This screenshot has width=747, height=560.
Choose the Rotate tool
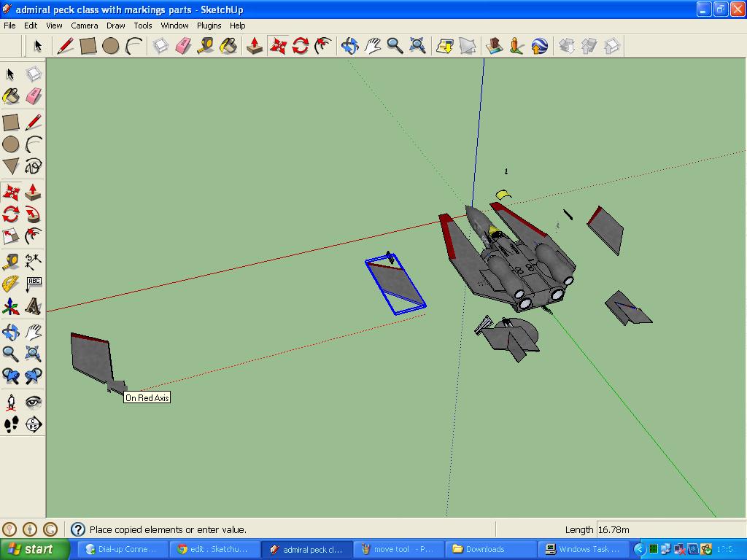pos(10,214)
